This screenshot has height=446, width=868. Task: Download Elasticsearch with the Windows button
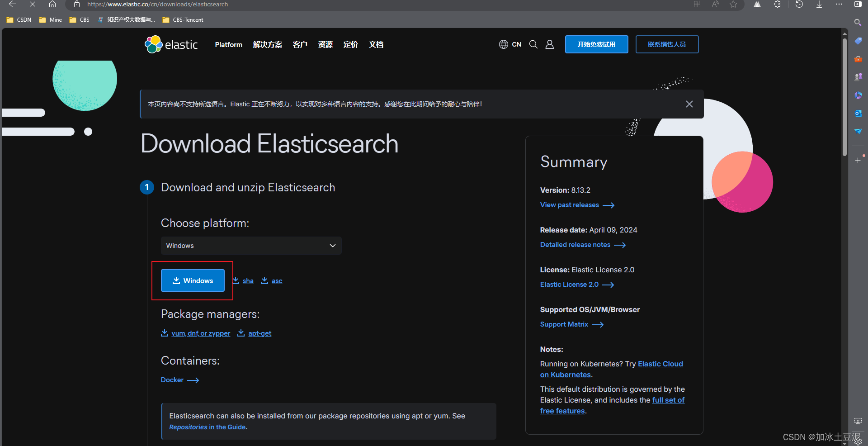(193, 280)
